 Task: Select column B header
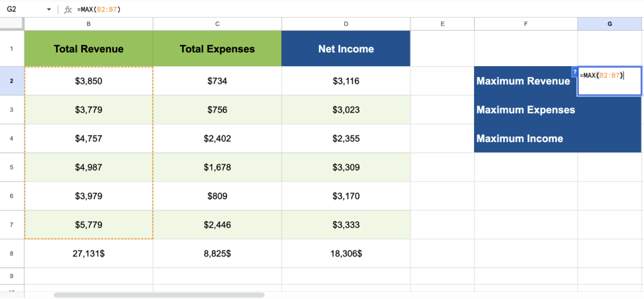(x=88, y=24)
